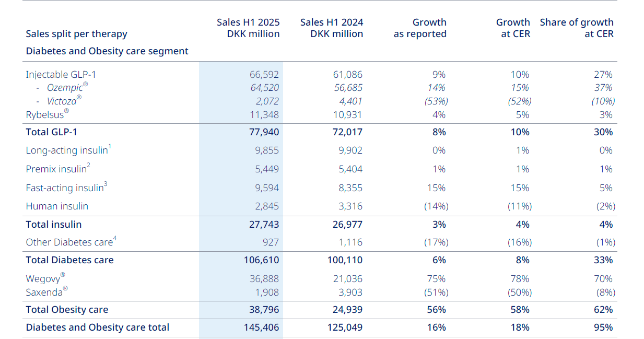Click the 'Total Obesity care' row label
Screen dimensions: 644x339
[67, 310]
